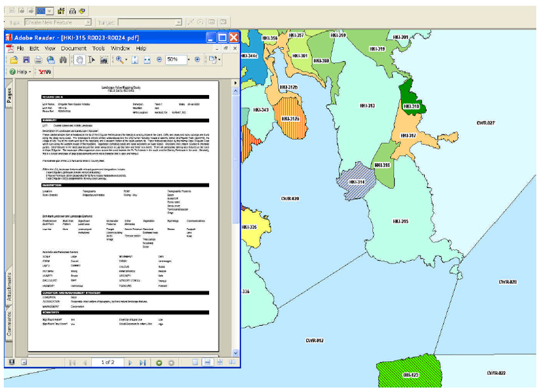Open the File menu
Screen dimensions: 542x392
20,49
